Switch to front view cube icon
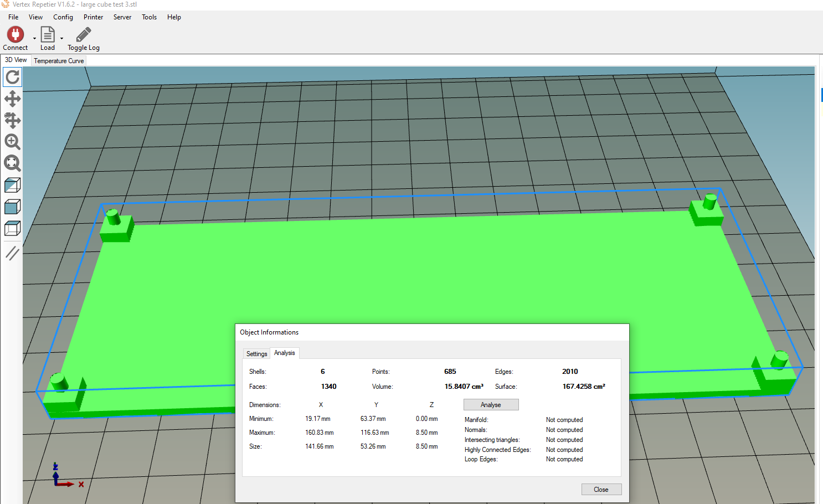The height and width of the screenshot is (504, 823). (x=12, y=207)
